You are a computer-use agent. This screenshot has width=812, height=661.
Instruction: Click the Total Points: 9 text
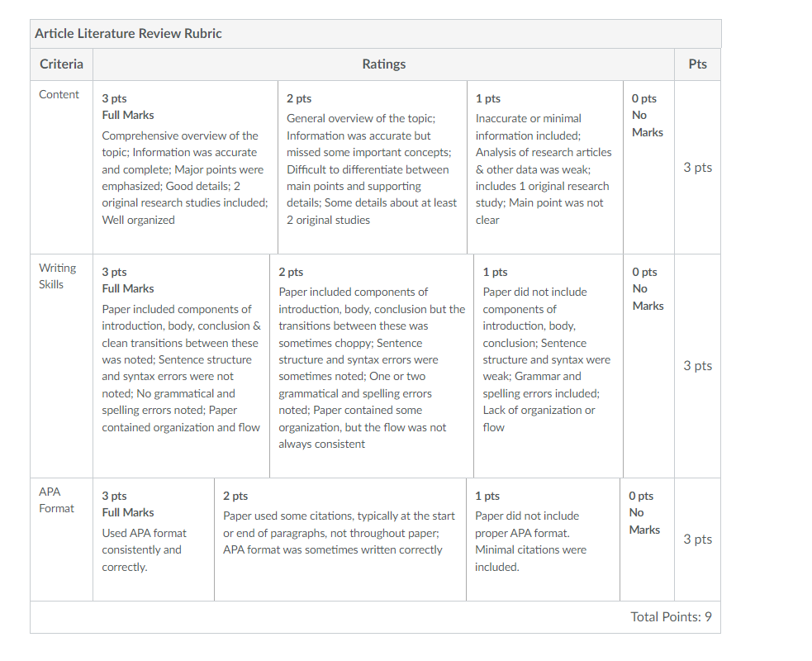[x=671, y=617]
